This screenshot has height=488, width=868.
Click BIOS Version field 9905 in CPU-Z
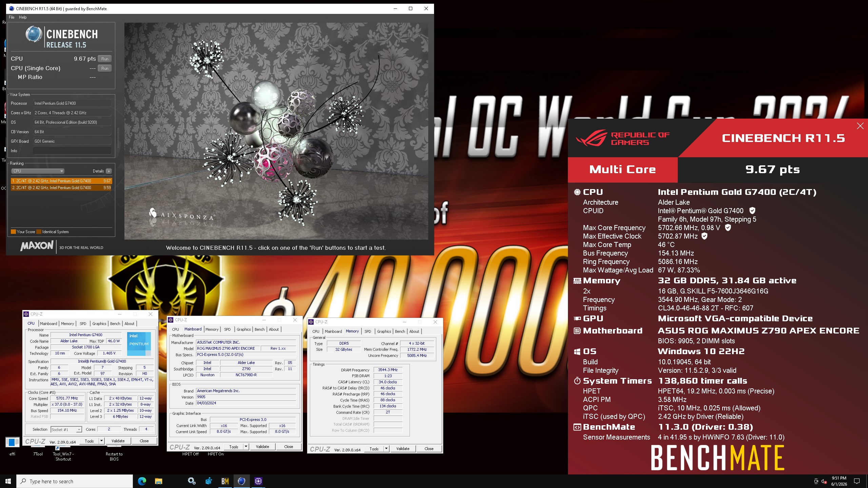pos(246,397)
